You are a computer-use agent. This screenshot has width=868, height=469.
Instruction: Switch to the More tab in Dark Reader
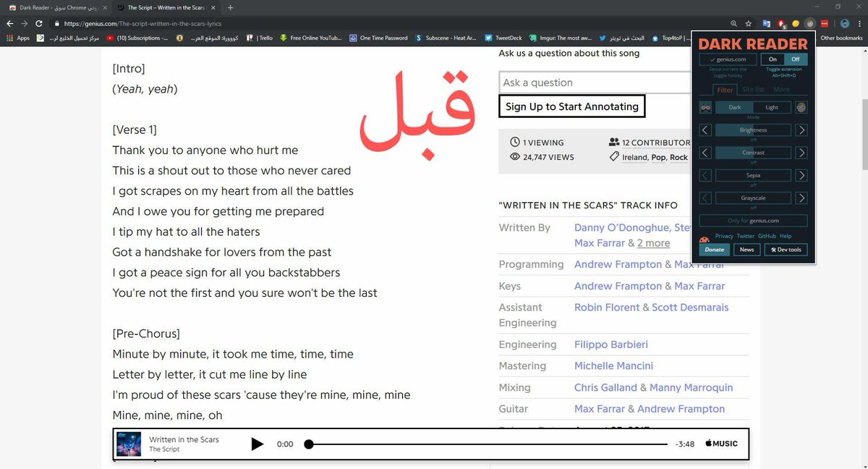(781, 90)
